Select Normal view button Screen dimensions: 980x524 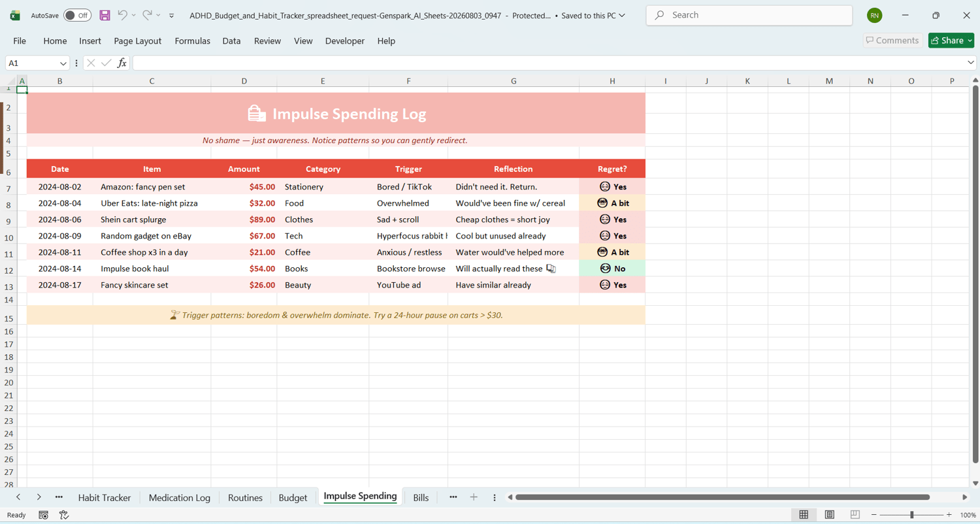pos(804,515)
